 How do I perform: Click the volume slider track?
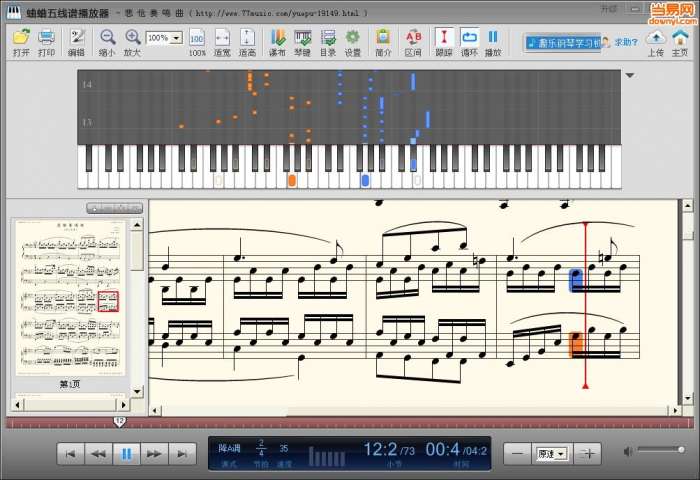(x=660, y=451)
